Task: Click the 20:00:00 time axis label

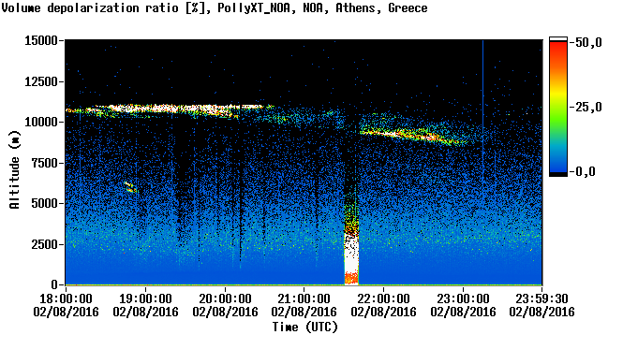Action: 225,298
